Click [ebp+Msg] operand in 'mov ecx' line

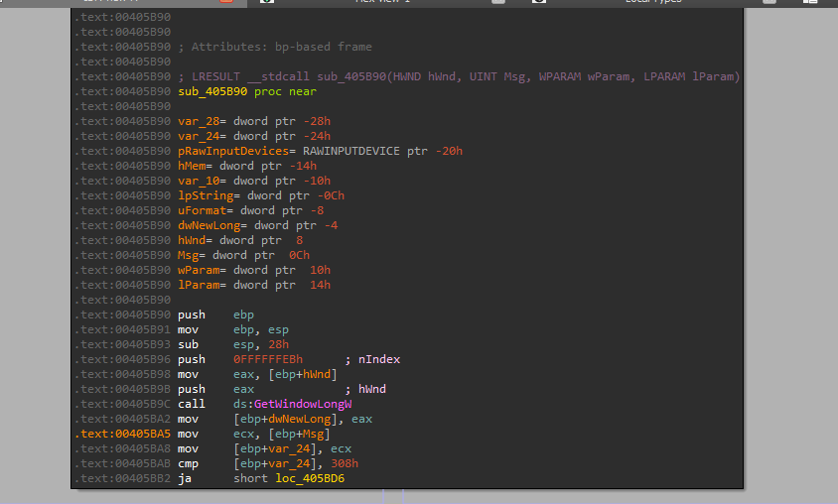(299, 435)
